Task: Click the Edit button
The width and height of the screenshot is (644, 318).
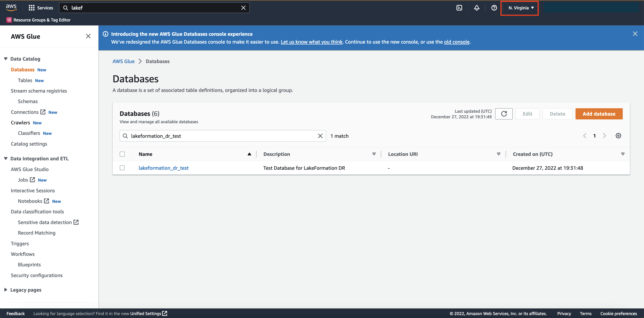Action: 527,114
